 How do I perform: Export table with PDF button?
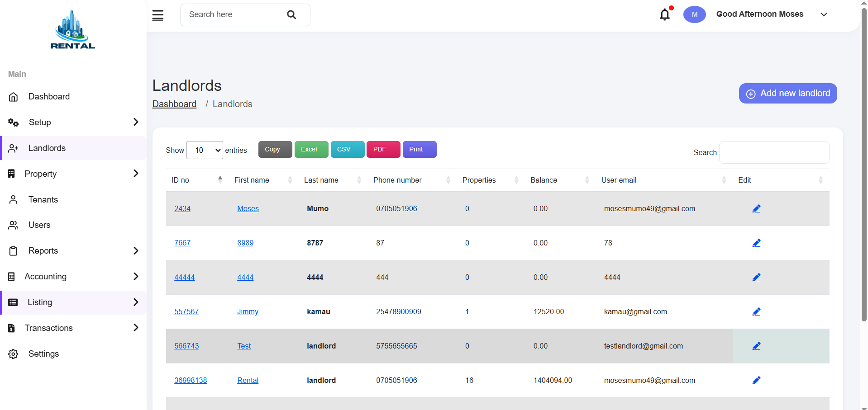(x=383, y=150)
